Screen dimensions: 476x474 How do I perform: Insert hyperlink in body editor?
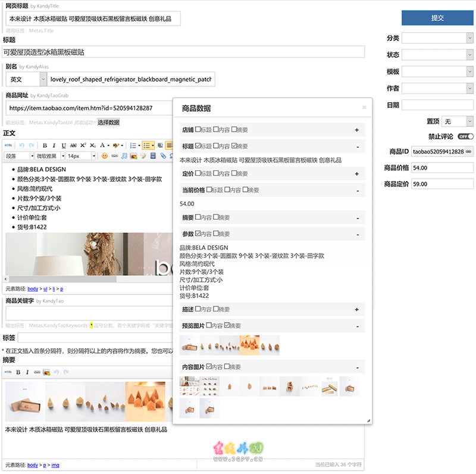coord(114,156)
